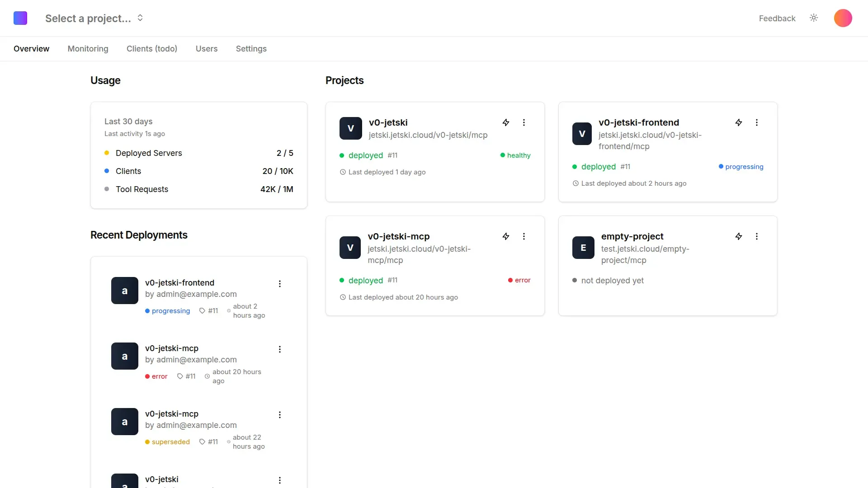This screenshot has height=488, width=868.
Task: Click the lightning icon on v0-jetski card
Action: (506, 122)
